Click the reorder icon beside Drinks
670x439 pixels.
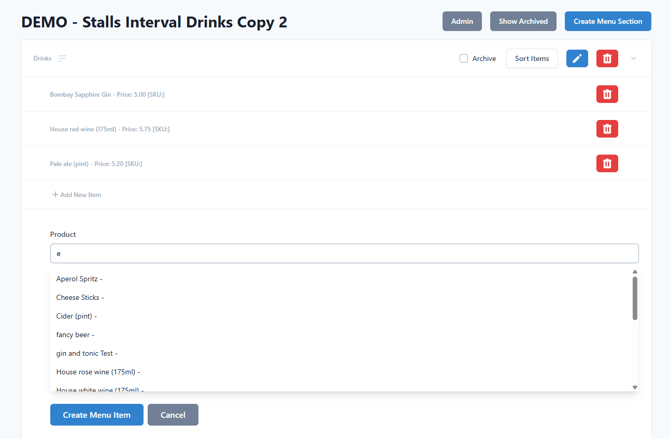62,59
